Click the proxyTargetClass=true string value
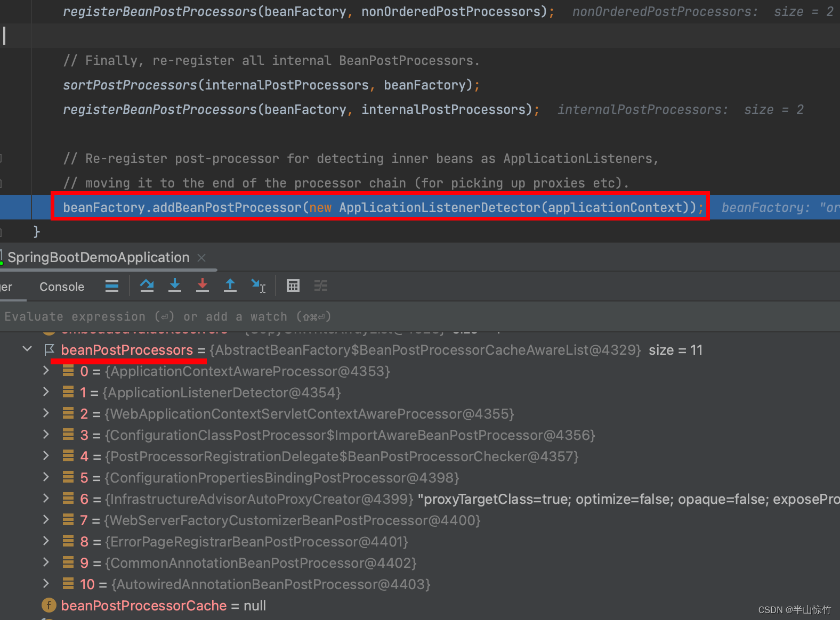 tap(629, 499)
